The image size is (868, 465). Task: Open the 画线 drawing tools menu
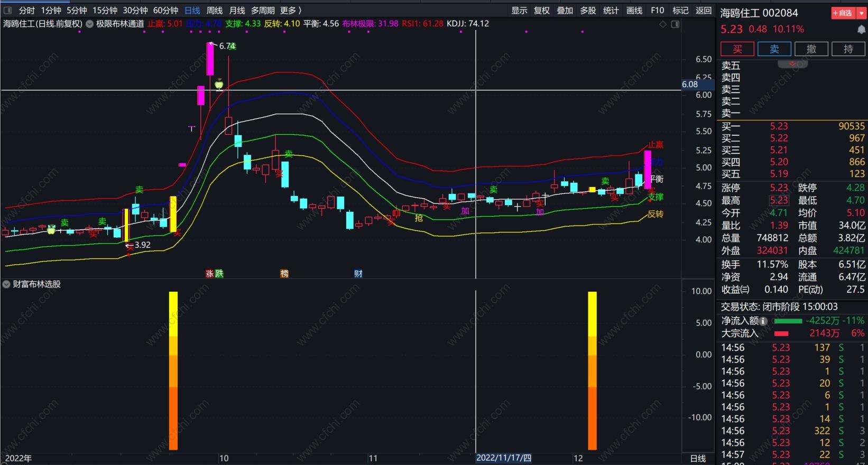[634, 10]
